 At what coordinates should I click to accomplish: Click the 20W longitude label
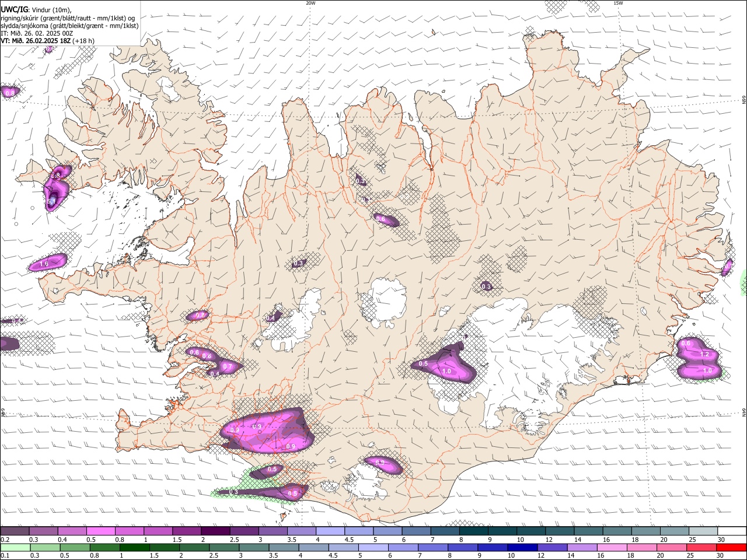pyautogui.click(x=310, y=3)
